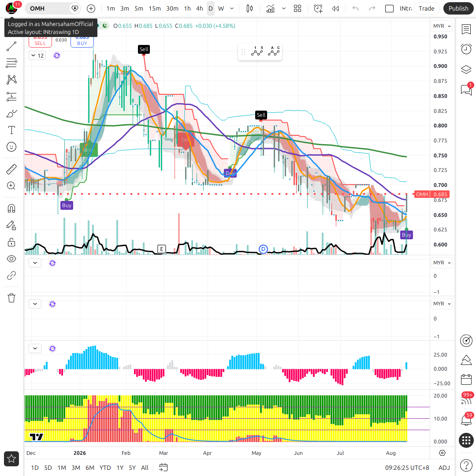476x476 pixels.
Task: Select the 1m timeframe
Action: click(111, 8)
